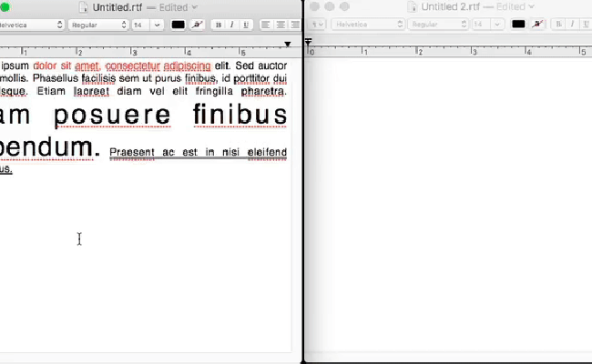Click the word "porttitor" in the document
Screen dimensions: 592x364
click(251, 78)
